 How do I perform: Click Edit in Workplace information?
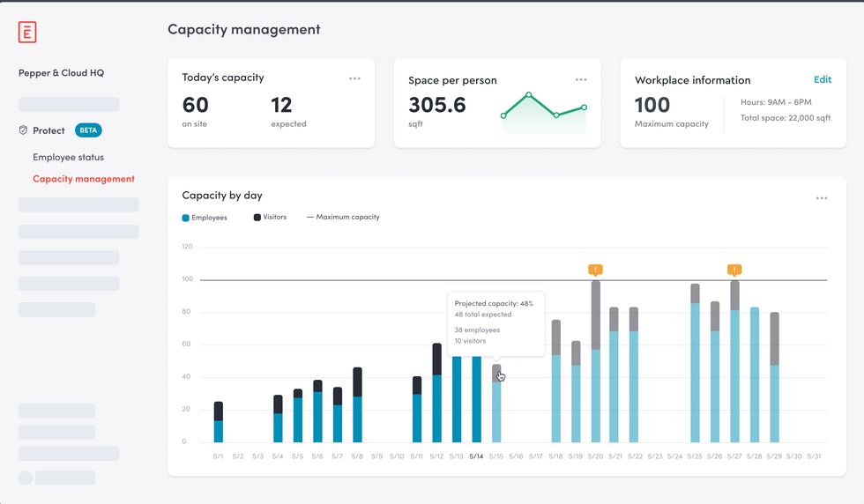823,79
